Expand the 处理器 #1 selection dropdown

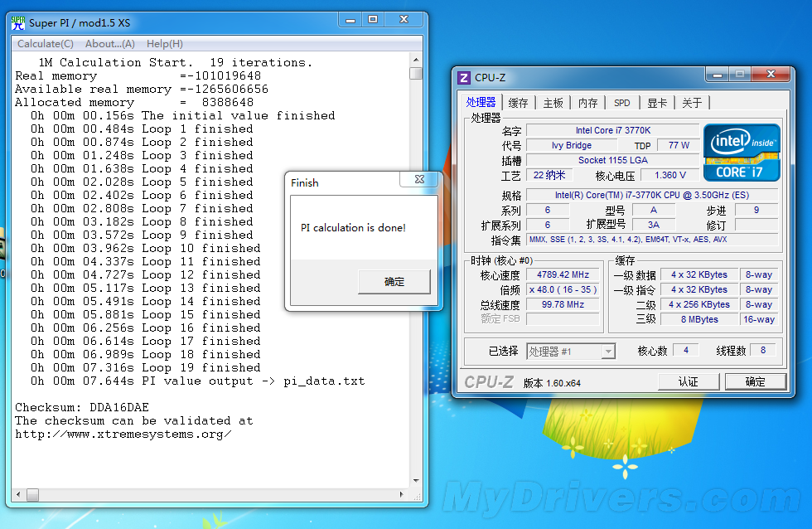tap(608, 352)
